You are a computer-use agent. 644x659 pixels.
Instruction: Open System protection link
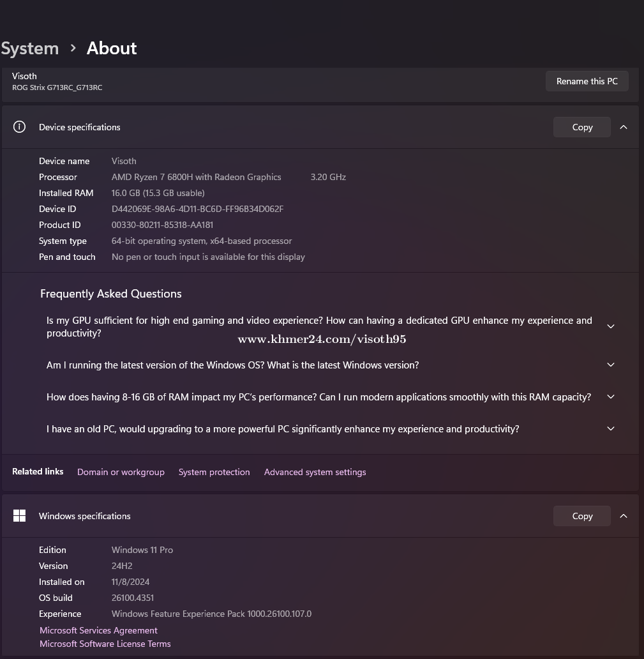click(x=214, y=472)
